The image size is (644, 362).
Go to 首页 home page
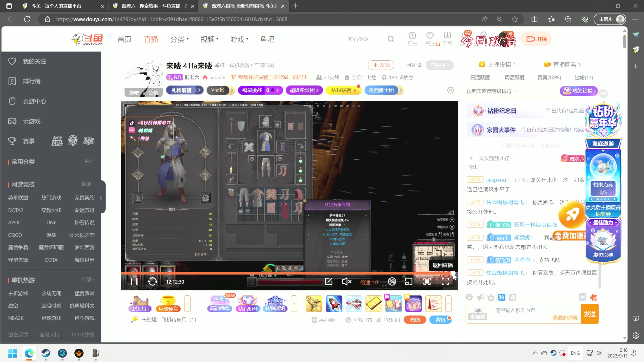(125, 39)
